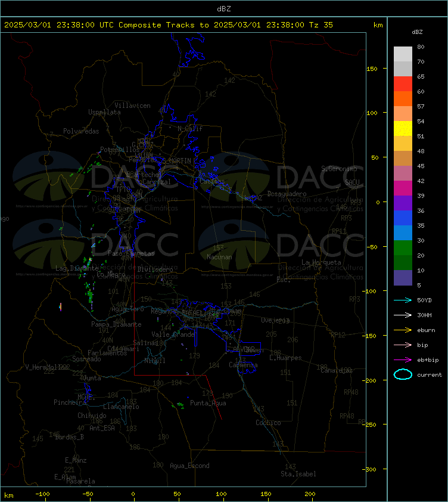
Task: Click the '-100' tick on the horizontal axis
Action: pos(42,494)
